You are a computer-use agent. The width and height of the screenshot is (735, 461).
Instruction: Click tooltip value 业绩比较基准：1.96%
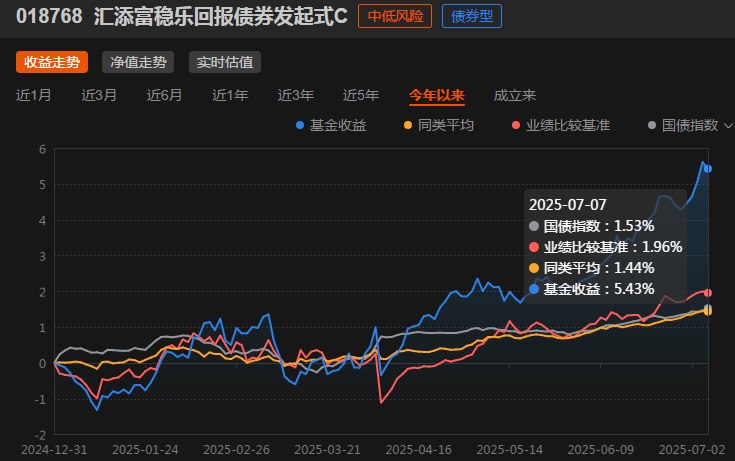[606, 247]
